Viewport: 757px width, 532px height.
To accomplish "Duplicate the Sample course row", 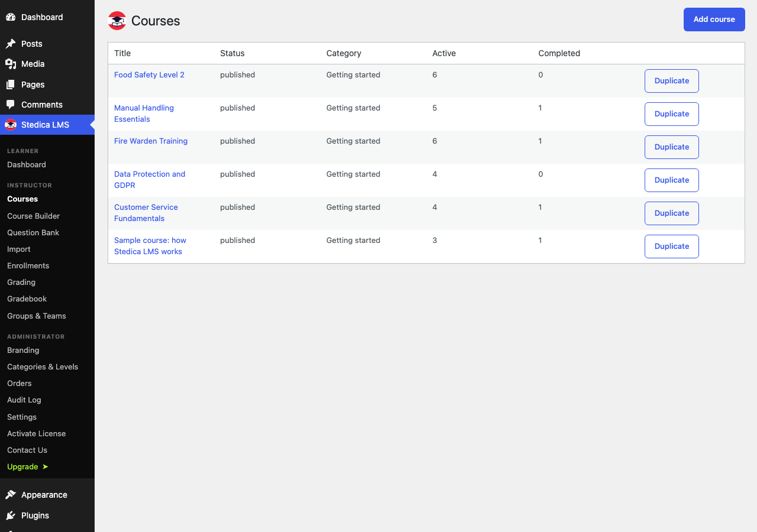I will 672,246.
